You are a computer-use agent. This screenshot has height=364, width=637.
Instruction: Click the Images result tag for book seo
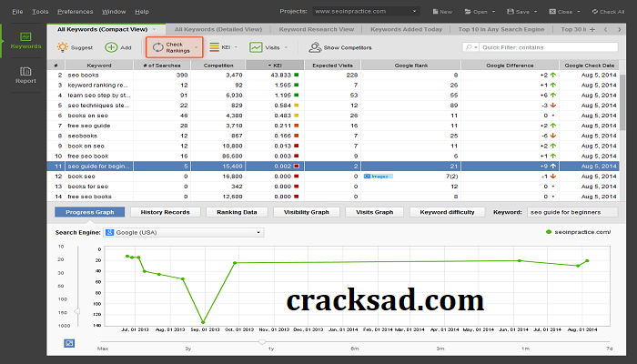[379, 177]
